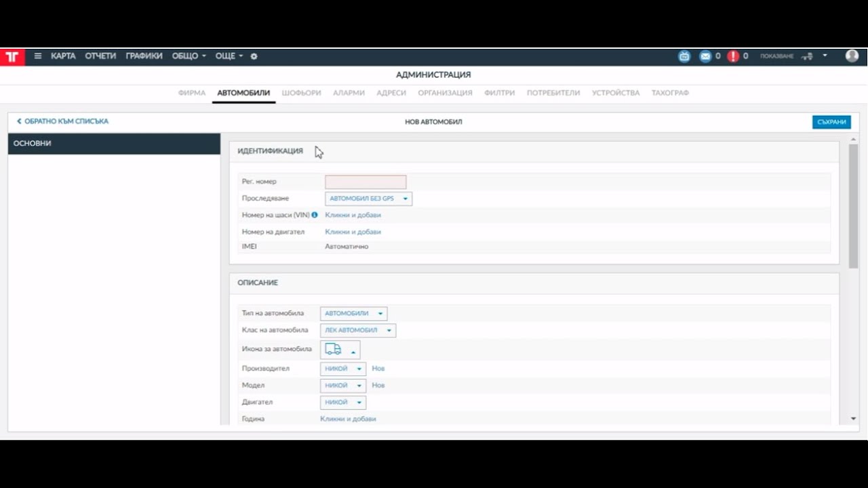
Task: Click the СЪХРАНИ save button
Action: pos(831,122)
